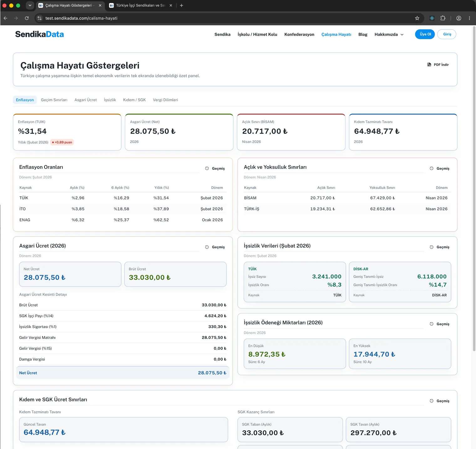The height and width of the screenshot is (449, 476).
Task: Click the SendikaData logo
Action: pos(39,34)
